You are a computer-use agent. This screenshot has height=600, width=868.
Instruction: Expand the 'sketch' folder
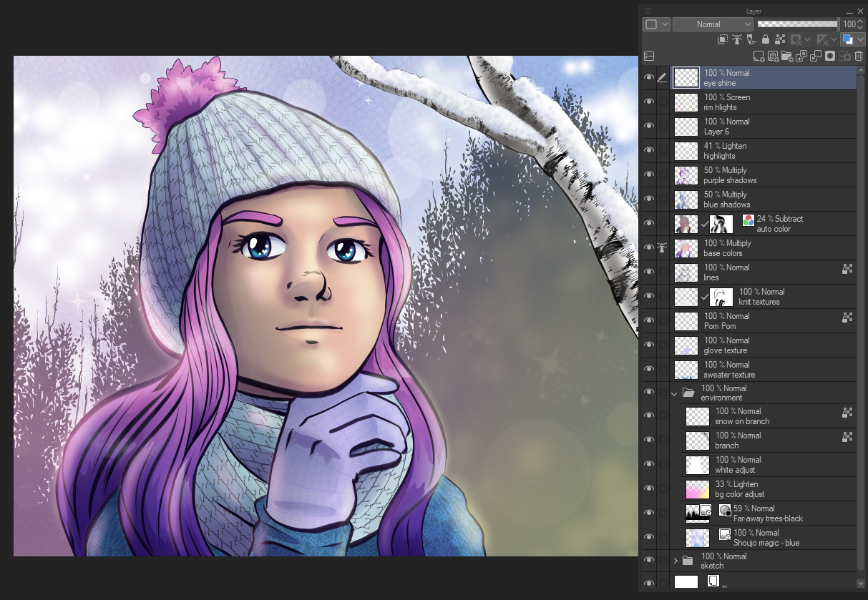tap(675, 561)
